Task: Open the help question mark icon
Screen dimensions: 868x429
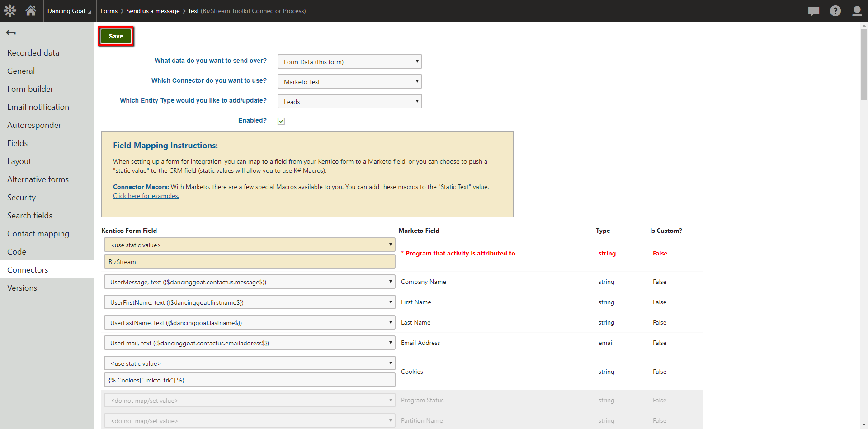Action: pos(835,11)
